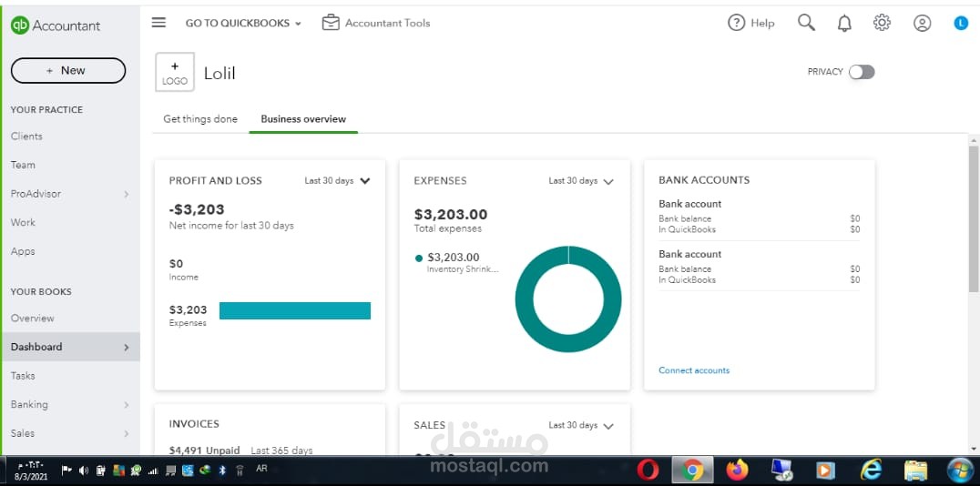Click the Action Center flag tray icon

click(66, 471)
